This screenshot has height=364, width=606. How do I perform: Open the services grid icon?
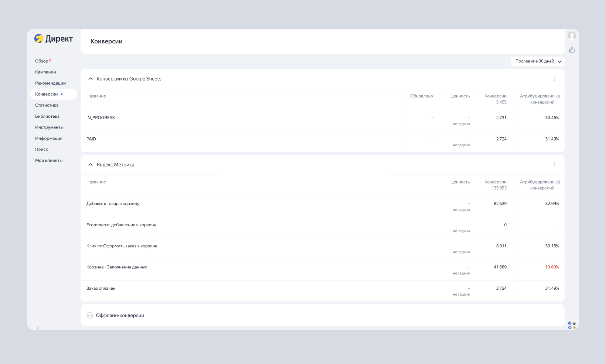click(x=572, y=325)
